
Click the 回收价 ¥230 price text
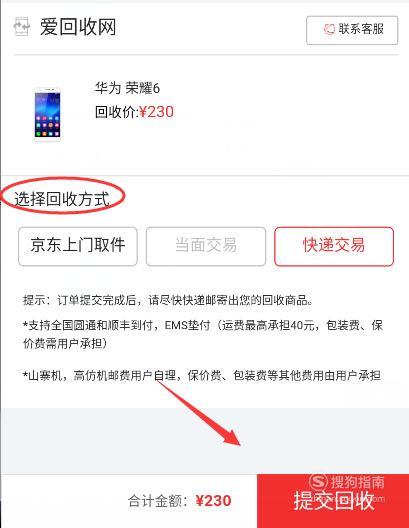click(x=134, y=112)
